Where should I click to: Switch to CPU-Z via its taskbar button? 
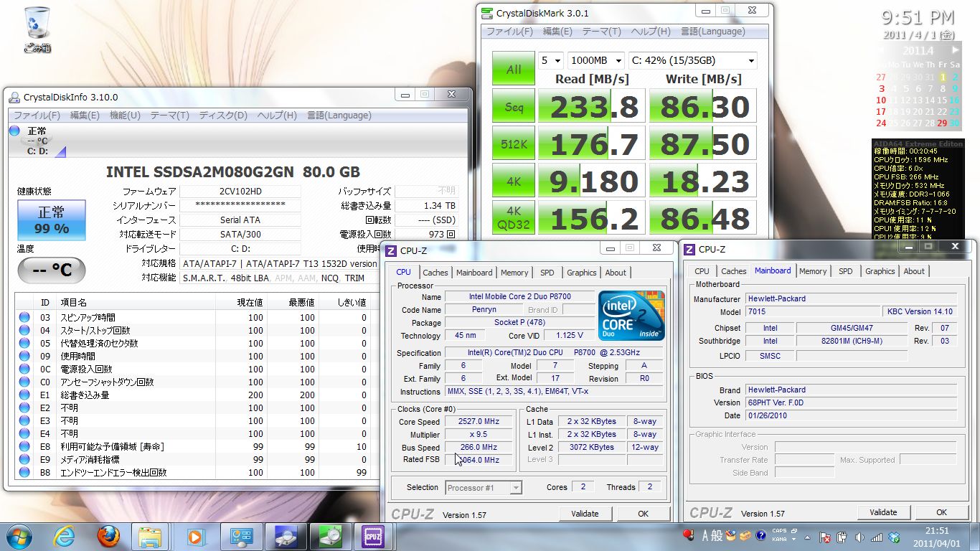373,536
